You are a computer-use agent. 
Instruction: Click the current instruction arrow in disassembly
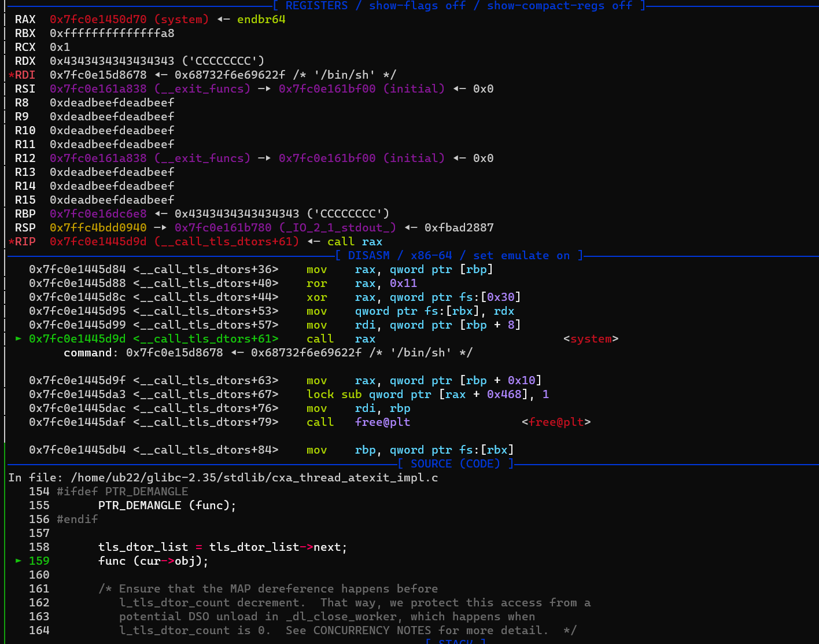tap(19, 338)
